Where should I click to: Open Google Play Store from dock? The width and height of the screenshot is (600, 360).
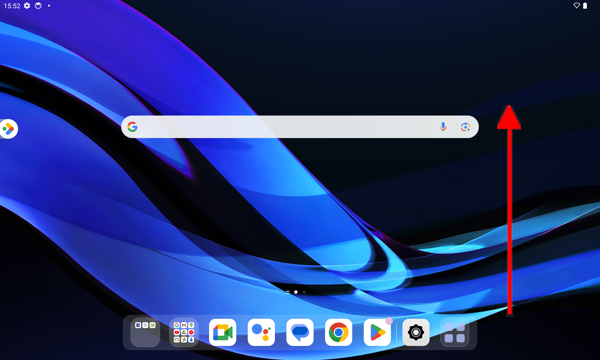[377, 332]
